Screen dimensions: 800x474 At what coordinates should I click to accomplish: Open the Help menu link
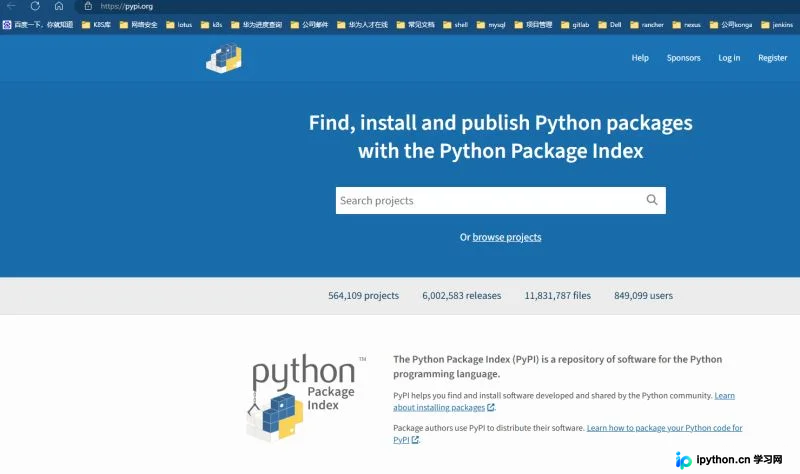(640, 58)
